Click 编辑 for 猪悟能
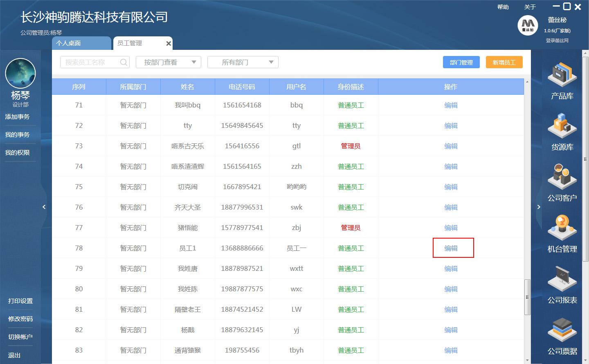Screen dimensions: 589x364 pos(451,228)
